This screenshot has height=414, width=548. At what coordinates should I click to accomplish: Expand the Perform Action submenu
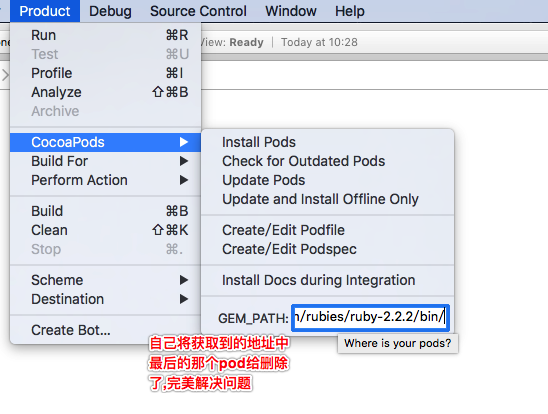click(x=106, y=180)
